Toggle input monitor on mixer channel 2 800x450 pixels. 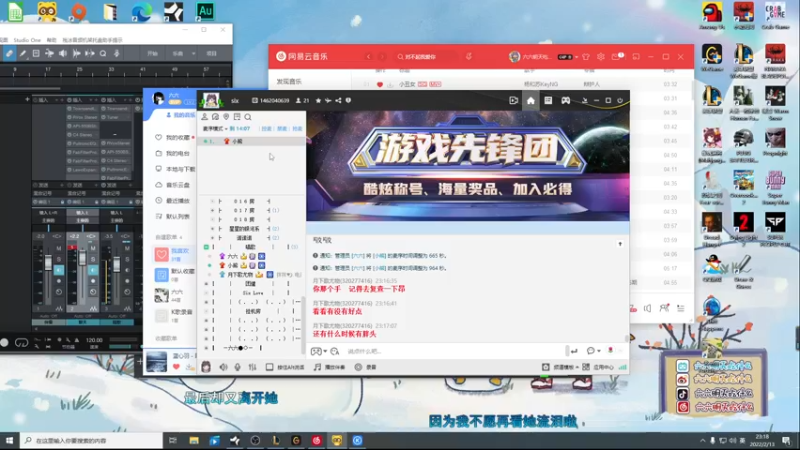[93, 270]
